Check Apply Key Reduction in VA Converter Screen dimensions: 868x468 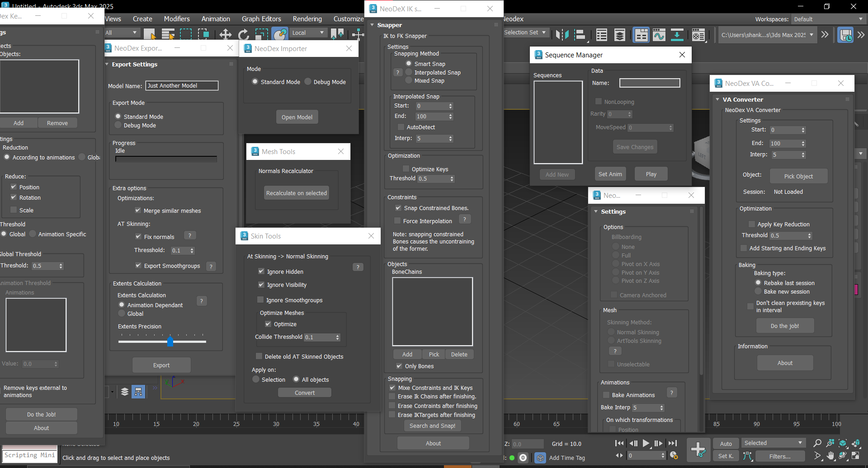(752, 224)
